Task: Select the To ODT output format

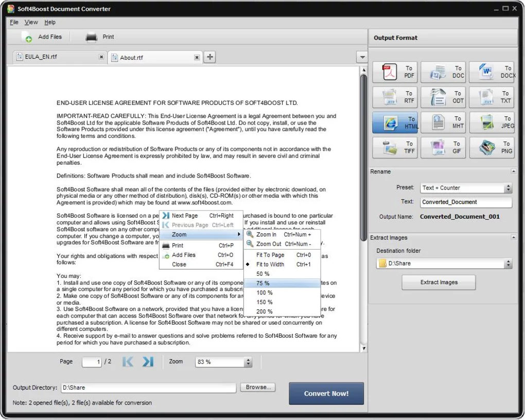Action: tap(442, 97)
